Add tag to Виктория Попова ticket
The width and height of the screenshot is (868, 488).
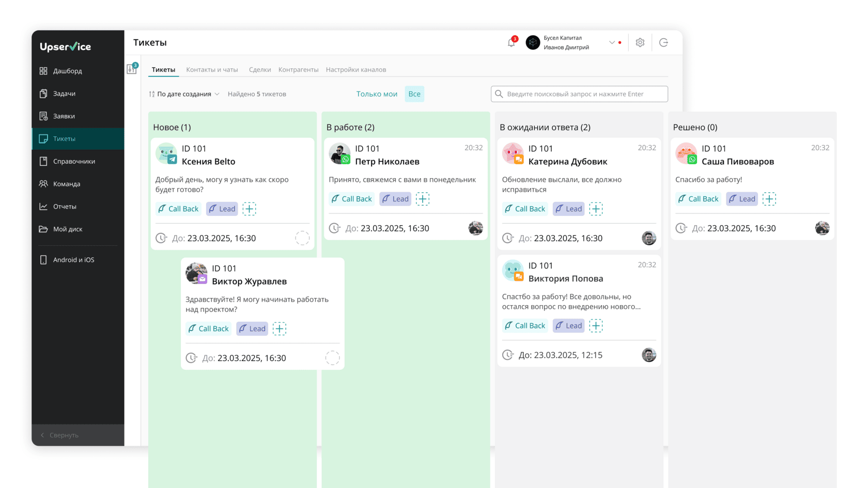pos(596,325)
